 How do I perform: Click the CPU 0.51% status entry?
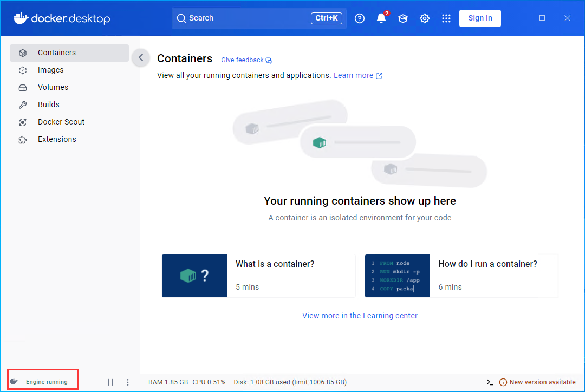[x=209, y=382]
